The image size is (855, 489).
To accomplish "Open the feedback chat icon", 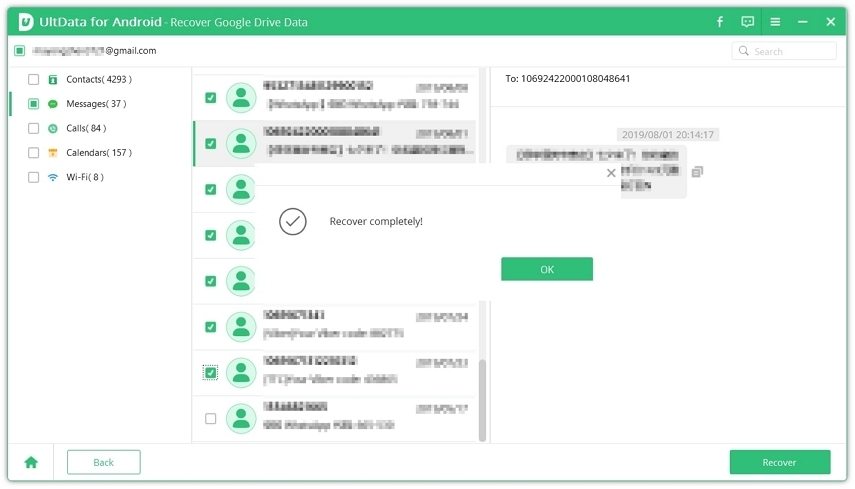I will point(748,22).
